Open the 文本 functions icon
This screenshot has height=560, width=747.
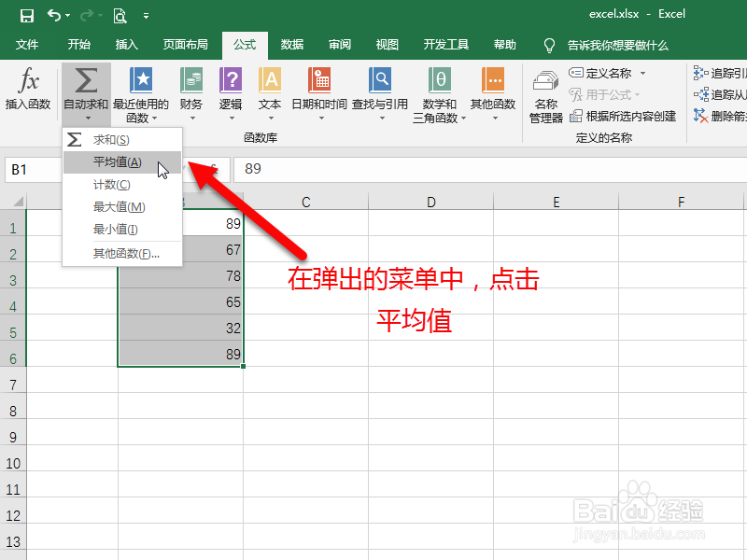[270, 80]
